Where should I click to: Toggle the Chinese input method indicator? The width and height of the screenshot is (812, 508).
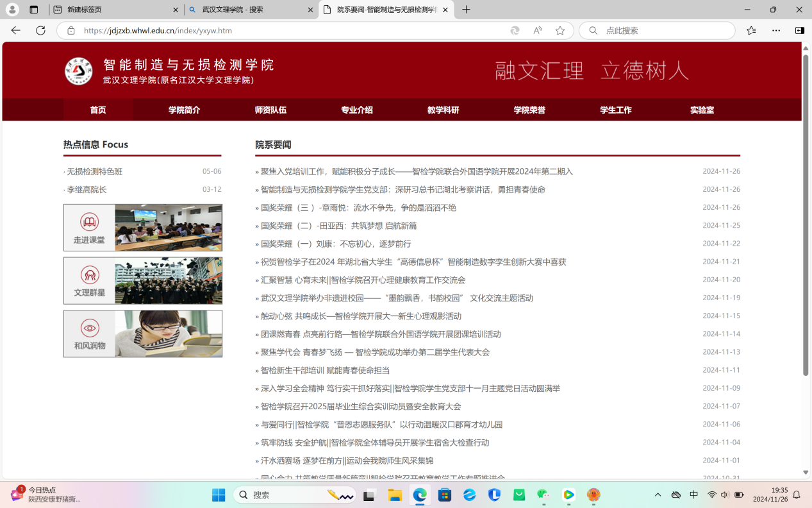pyautogui.click(x=693, y=495)
